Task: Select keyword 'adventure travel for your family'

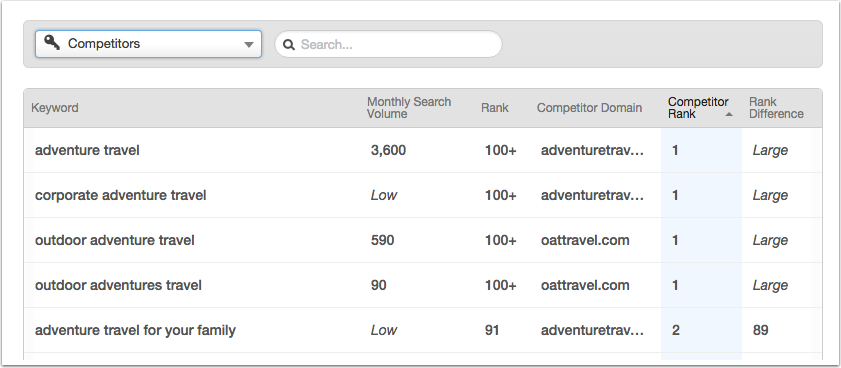Action: pos(135,330)
